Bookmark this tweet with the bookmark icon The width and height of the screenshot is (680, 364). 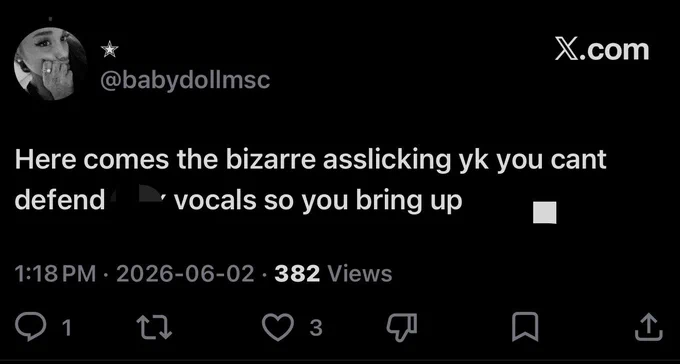(x=525, y=328)
